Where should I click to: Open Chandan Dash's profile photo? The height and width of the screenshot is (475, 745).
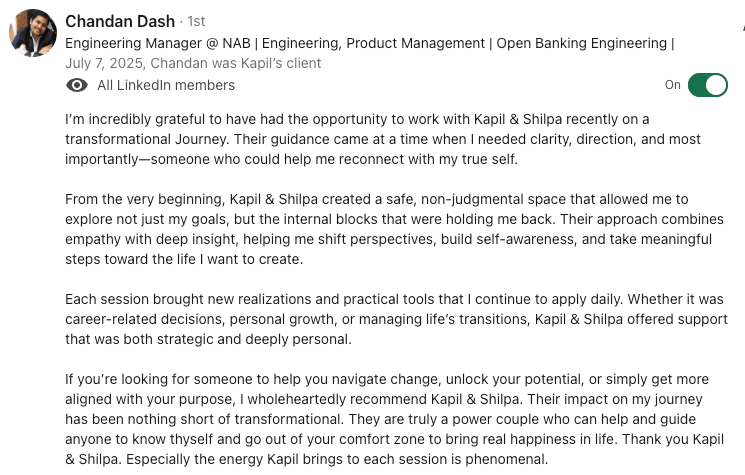coord(32,34)
